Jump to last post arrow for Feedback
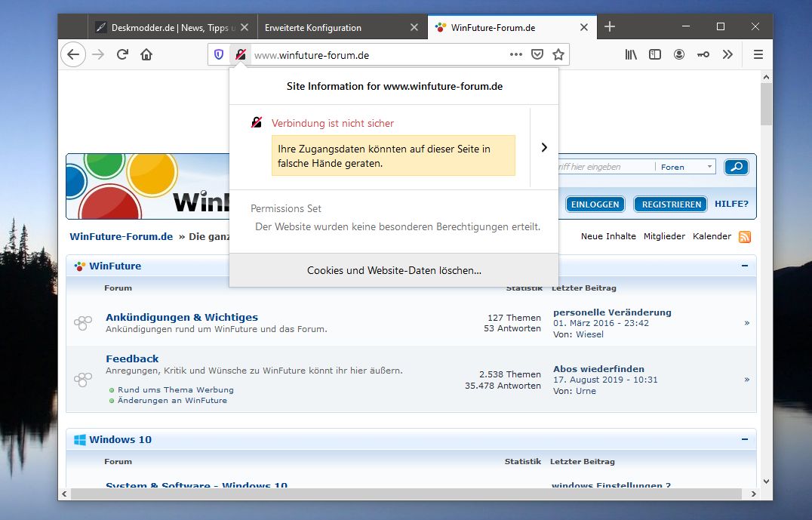Image resolution: width=812 pixels, height=520 pixels. click(747, 380)
